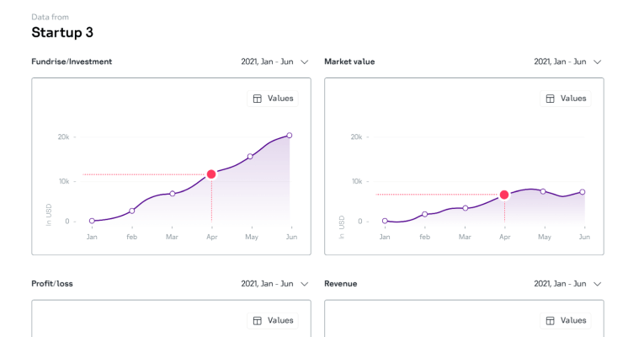Click January data point on Market value chart
Screen dimensions: 644x337
[385, 221]
